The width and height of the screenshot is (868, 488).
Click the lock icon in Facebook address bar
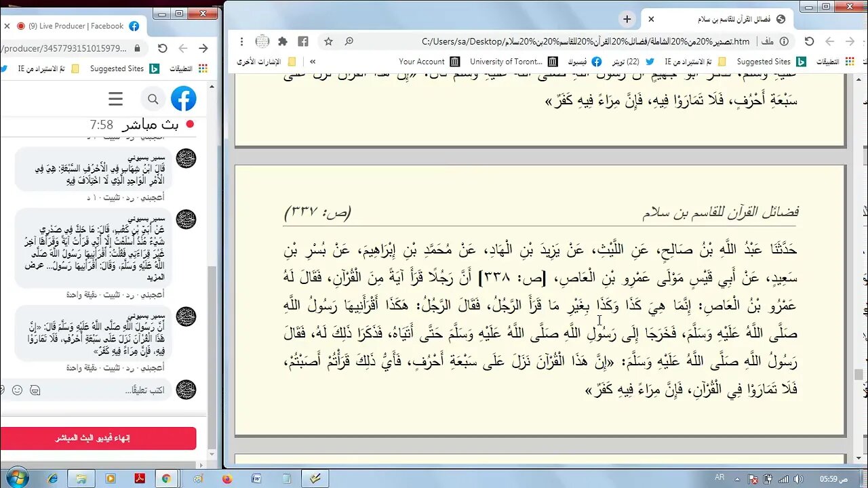[138, 48]
